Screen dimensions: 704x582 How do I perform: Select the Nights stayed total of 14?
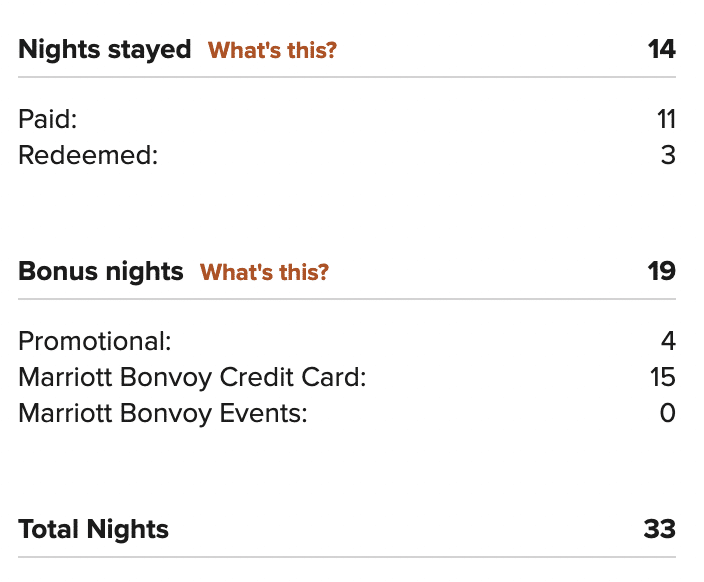[661, 49]
